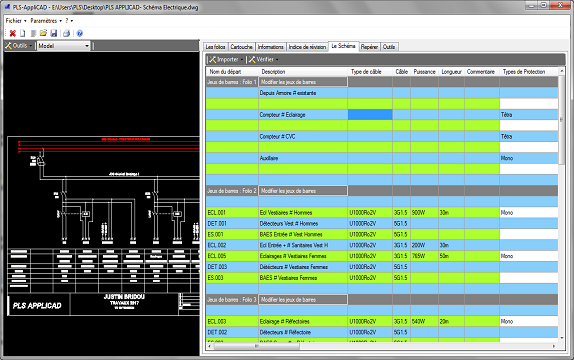This screenshot has height=360, width=574.
Task: Select the DET.003 departure cell
Action: pyautogui.click(x=232, y=267)
